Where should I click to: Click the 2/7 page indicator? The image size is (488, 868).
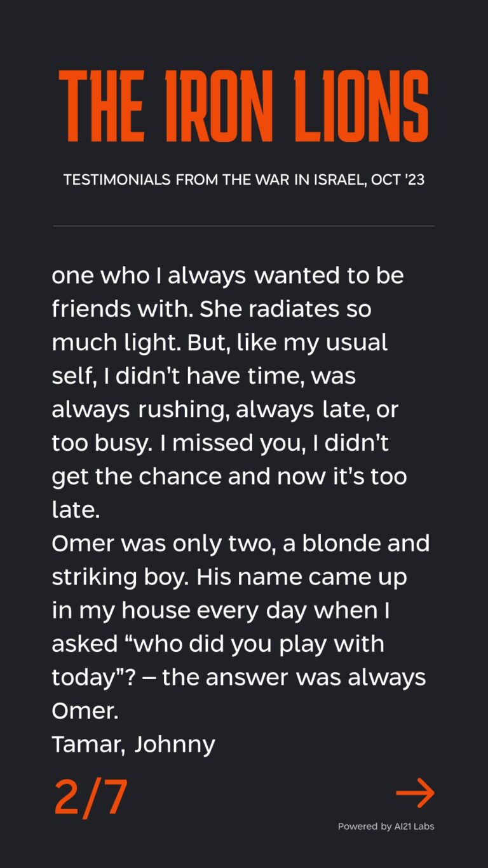(91, 797)
